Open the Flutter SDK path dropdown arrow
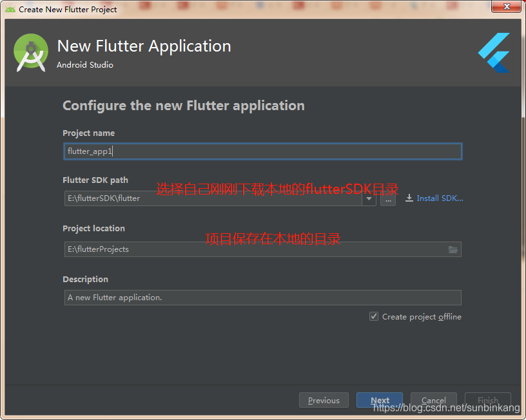The height and width of the screenshot is (420, 526). pos(369,198)
